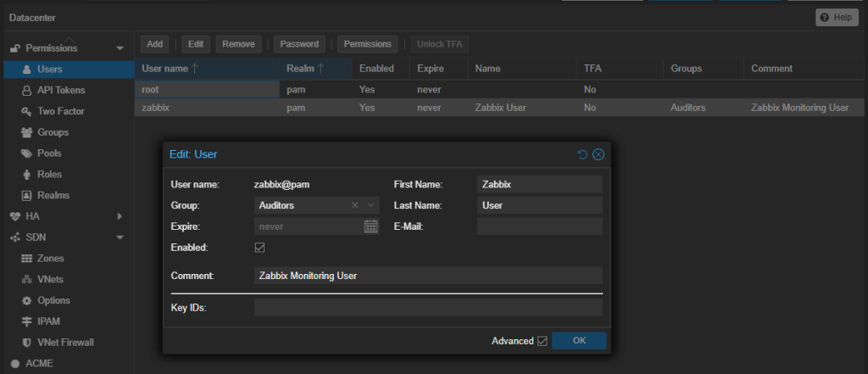Open the Roles section
Viewport: 868px width, 374px height.
(x=49, y=174)
